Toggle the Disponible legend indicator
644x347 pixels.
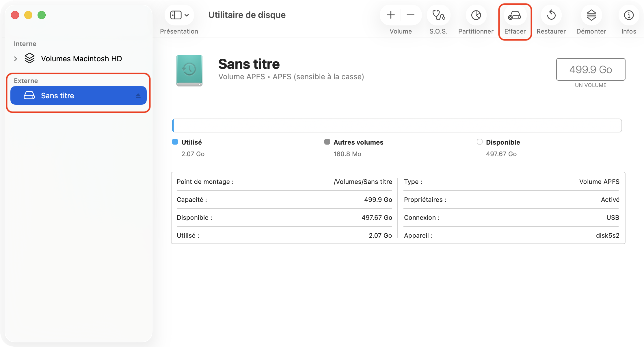pos(480,142)
